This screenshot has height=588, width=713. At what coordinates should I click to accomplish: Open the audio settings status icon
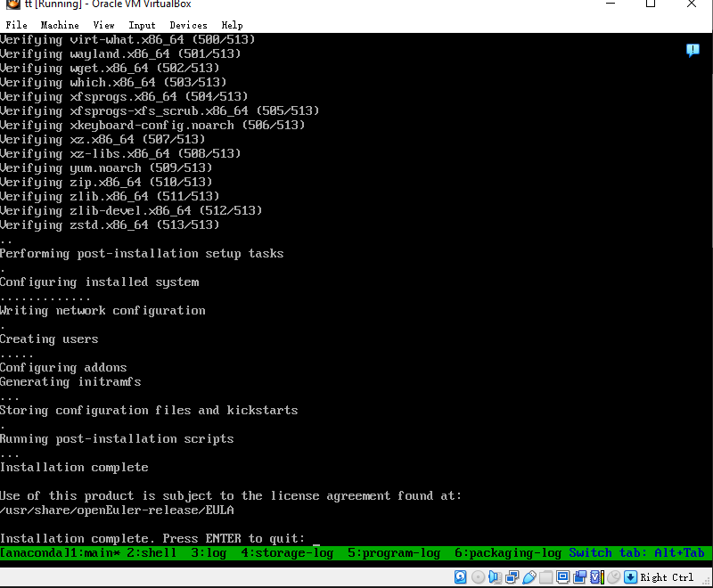[495, 576]
